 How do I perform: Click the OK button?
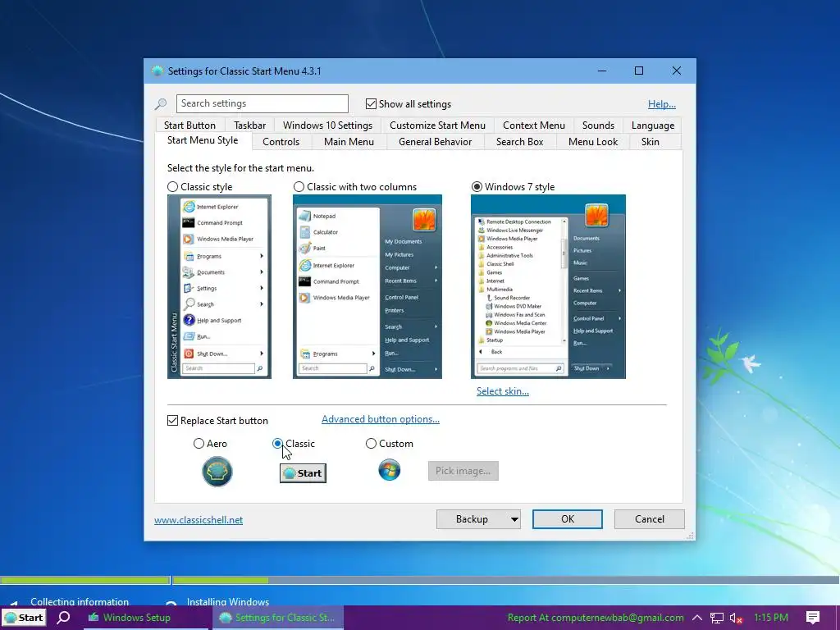pyautogui.click(x=568, y=519)
